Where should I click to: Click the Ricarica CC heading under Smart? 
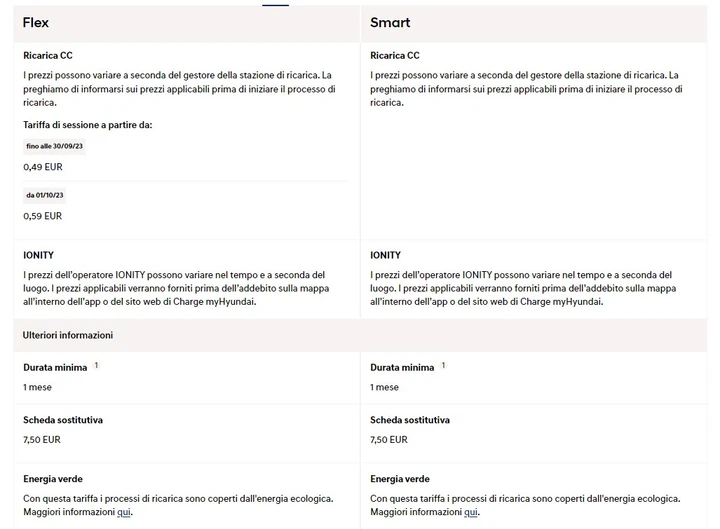tap(395, 56)
